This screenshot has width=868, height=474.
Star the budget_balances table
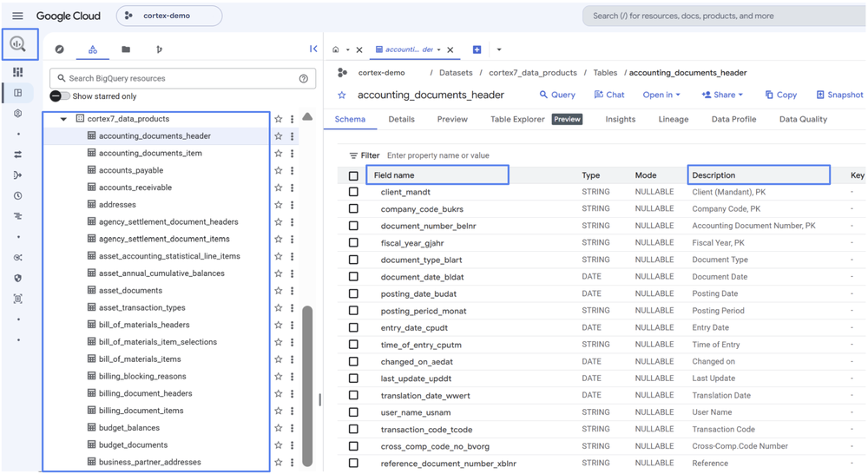pyautogui.click(x=279, y=427)
